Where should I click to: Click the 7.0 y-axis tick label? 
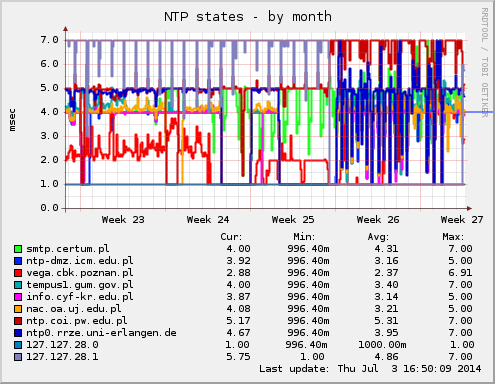[x=49, y=40]
